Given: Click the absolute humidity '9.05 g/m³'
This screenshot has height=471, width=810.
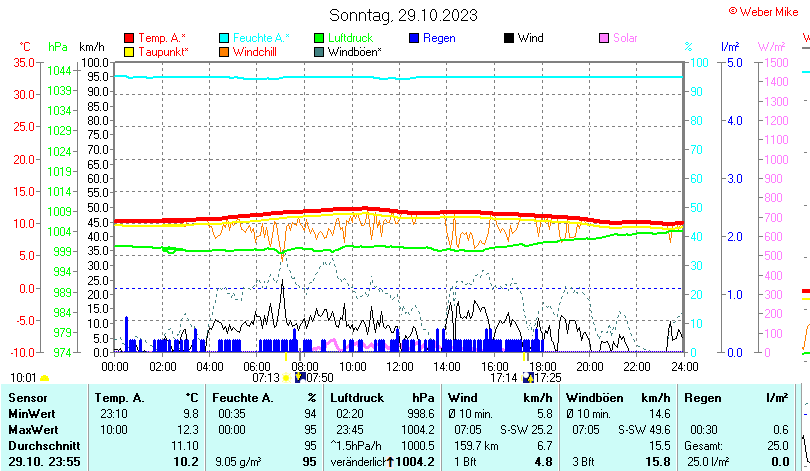Looking at the screenshot, I should (238, 462).
